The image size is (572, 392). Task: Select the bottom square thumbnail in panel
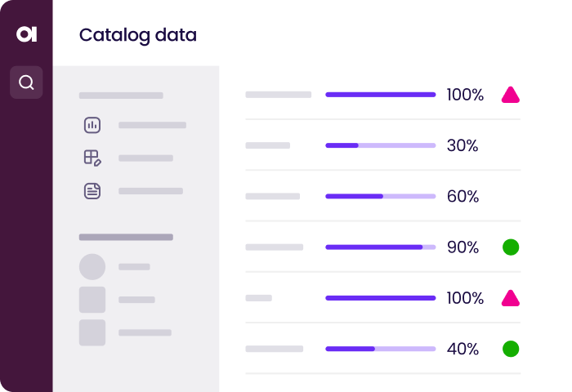92,332
